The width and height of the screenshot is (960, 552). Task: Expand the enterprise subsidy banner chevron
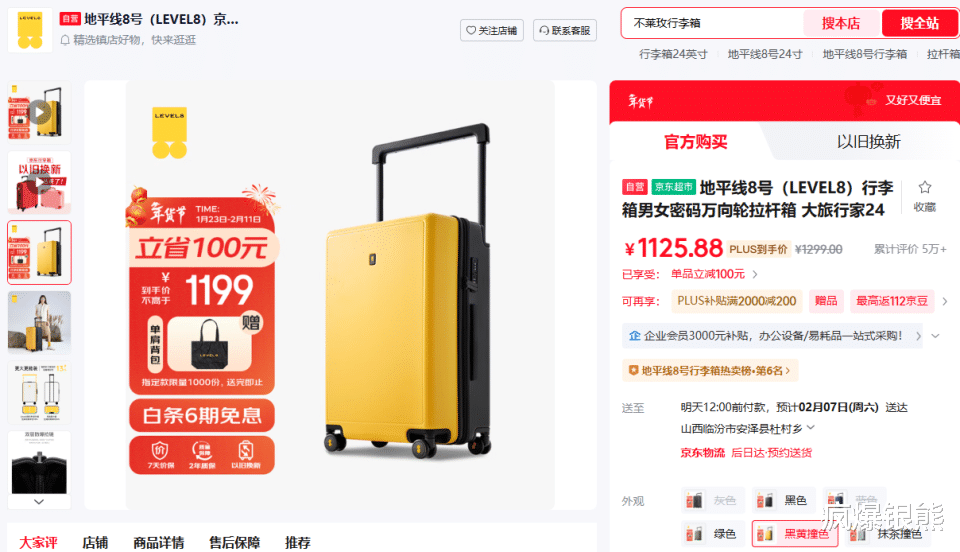(935, 335)
